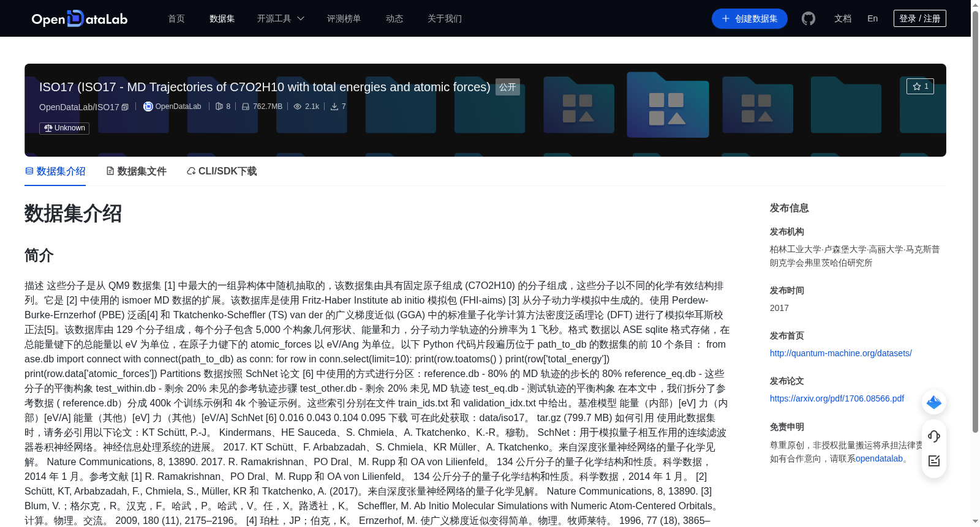
Task: Switch to the 数据集文件 tab
Action: (x=136, y=171)
